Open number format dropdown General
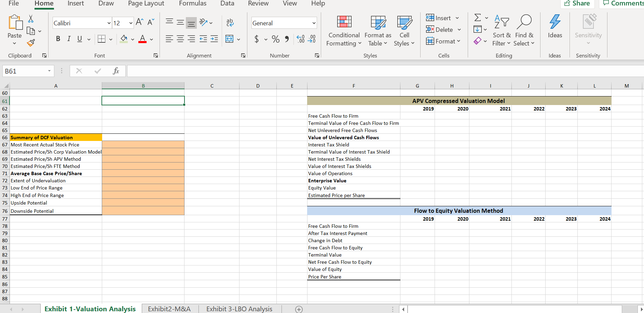 [314, 23]
